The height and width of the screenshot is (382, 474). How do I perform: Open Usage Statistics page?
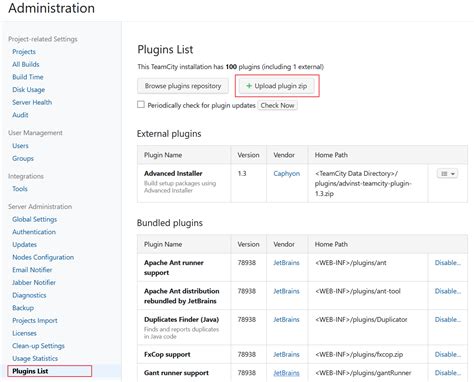[x=35, y=358]
